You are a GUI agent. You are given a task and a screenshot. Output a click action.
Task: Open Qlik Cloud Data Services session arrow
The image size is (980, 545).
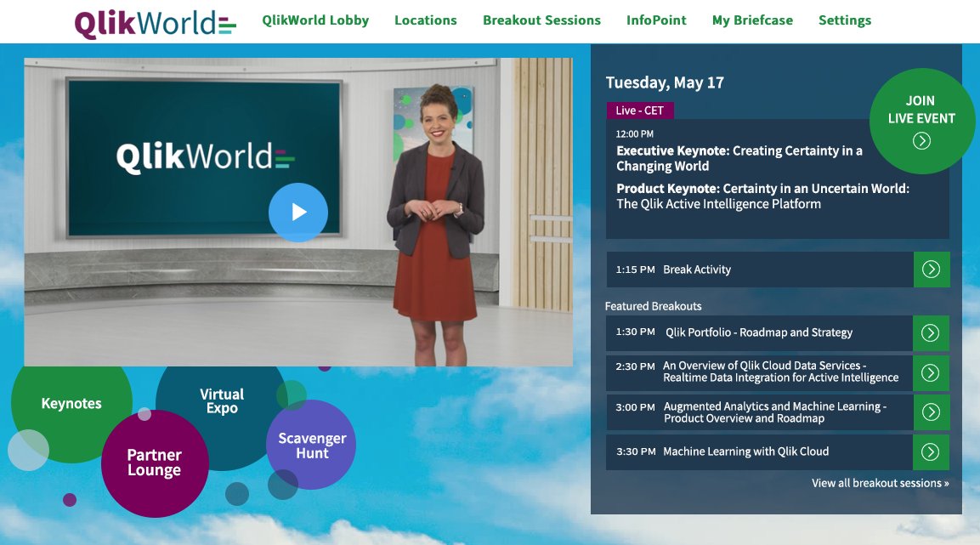click(x=931, y=373)
